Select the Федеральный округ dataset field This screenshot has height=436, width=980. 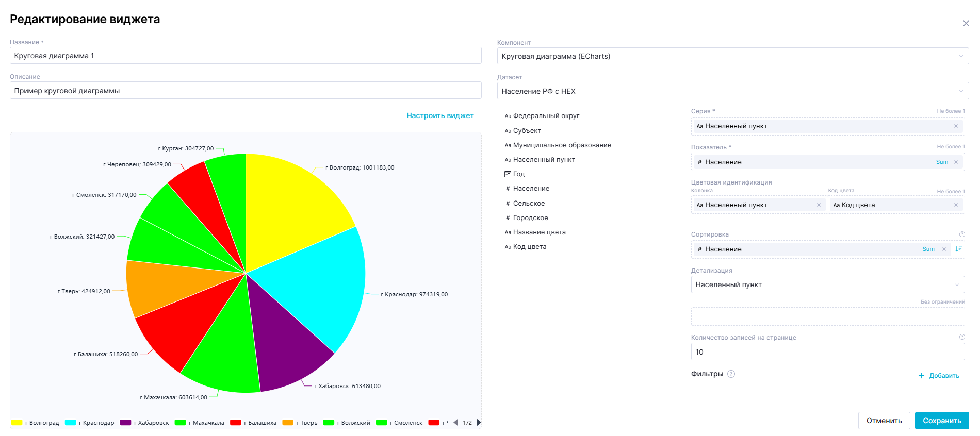546,116
